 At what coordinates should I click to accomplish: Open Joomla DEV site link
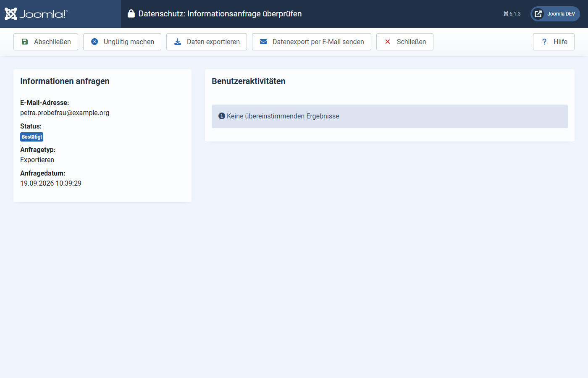555,14
